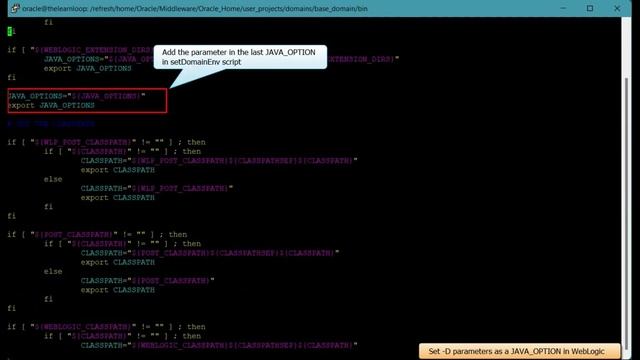Click the JAVA_OPTIONS="${JAVA_OPTIONS}" line
Image resolution: width=640 pixels, height=360 pixels.
[x=77, y=96]
